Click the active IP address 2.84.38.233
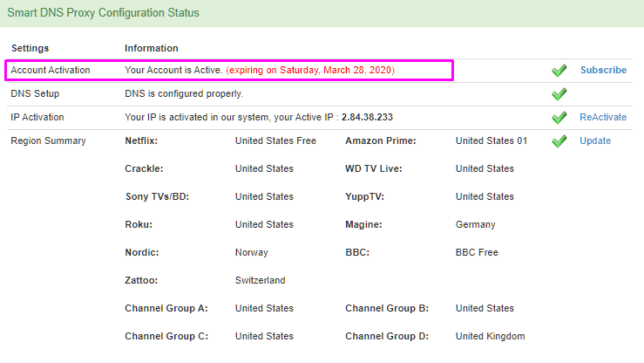This screenshot has width=644, height=363. (367, 117)
